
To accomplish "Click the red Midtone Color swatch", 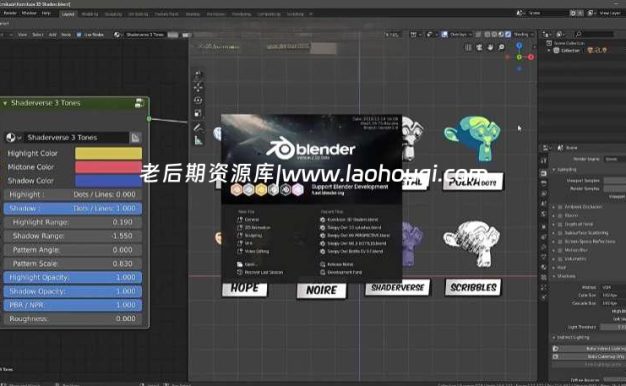I will (108, 167).
